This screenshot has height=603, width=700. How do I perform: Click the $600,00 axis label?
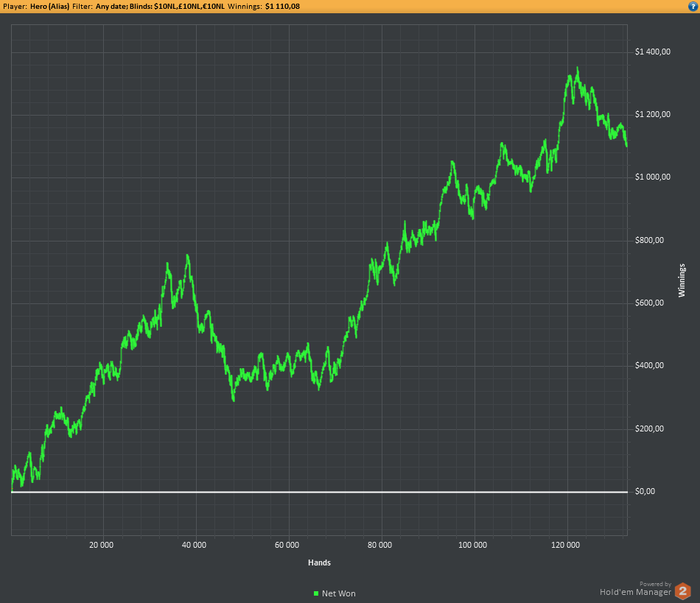click(650, 303)
